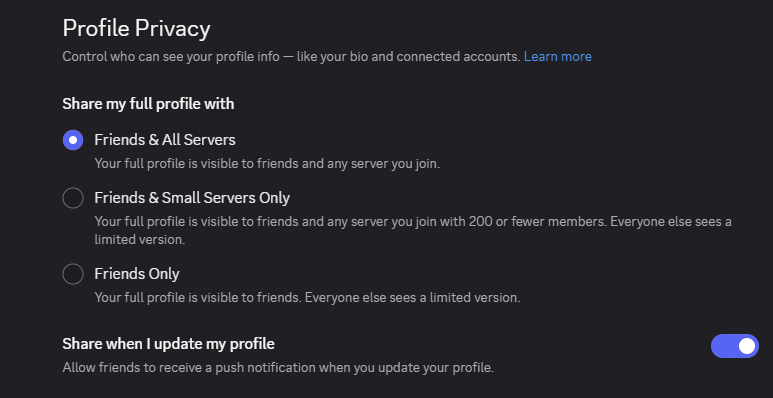Click the description under Friends Only option
The width and height of the screenshot is (773, 398).
pyautogui.click(x=307, y=298)
